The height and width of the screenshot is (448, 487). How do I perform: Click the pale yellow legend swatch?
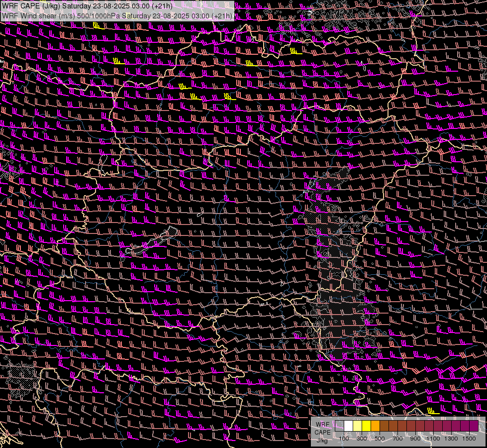[x=358, y=426]
